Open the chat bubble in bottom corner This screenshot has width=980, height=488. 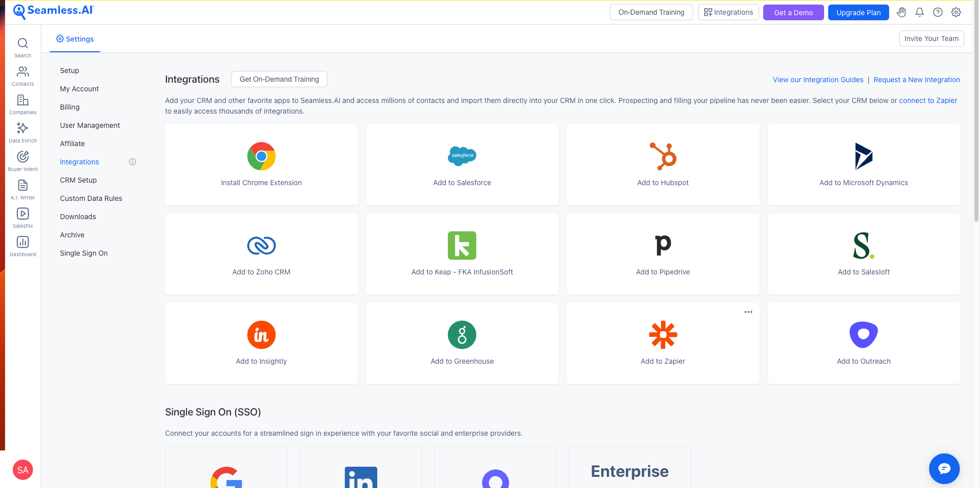(x=944, y=469)
